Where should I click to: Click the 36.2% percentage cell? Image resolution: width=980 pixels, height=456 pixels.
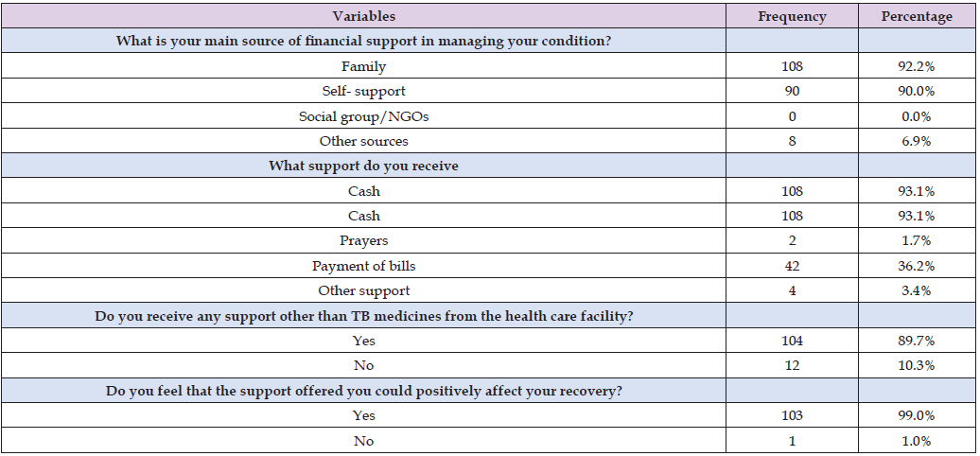coord(917,265)
